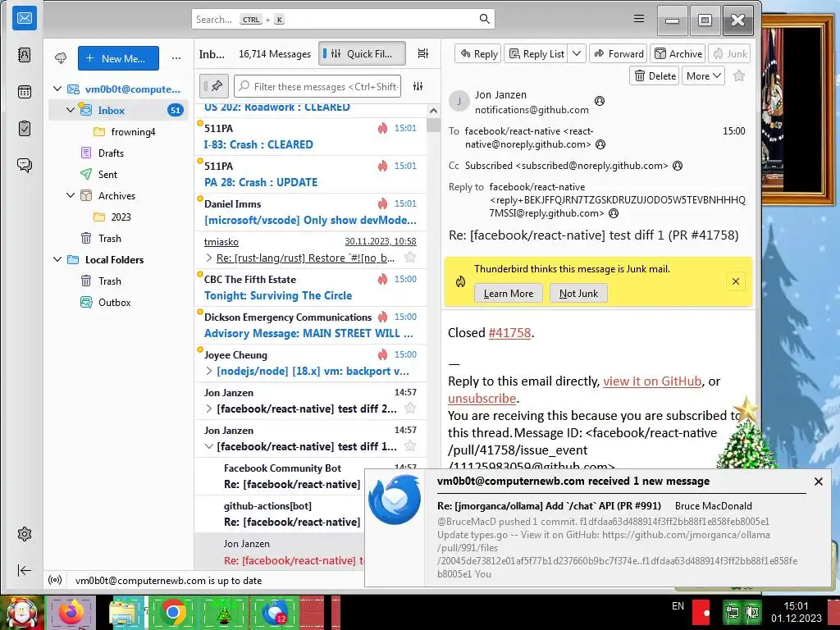Star the open message in header
Viewport: 840px width, 630px height.
coord(739,76)
